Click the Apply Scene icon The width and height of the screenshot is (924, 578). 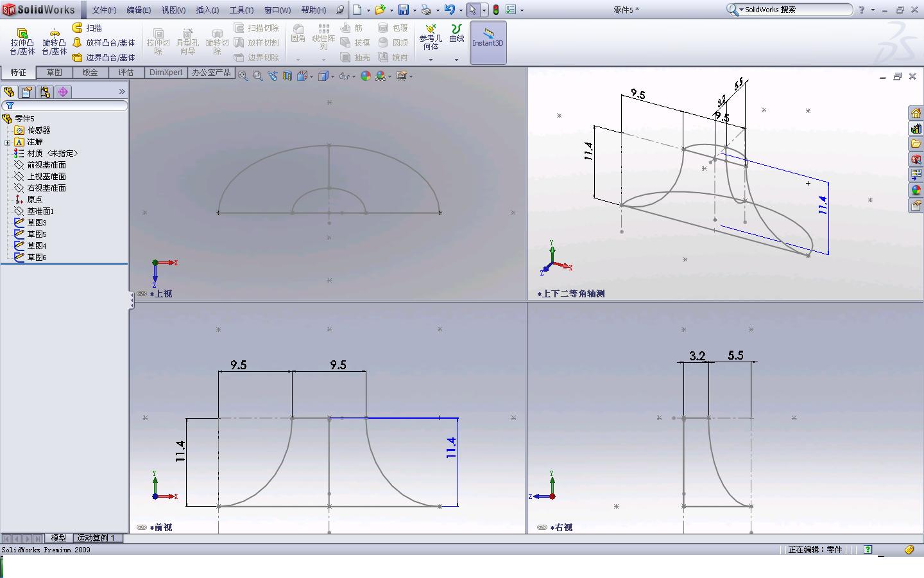coord(381,76)
